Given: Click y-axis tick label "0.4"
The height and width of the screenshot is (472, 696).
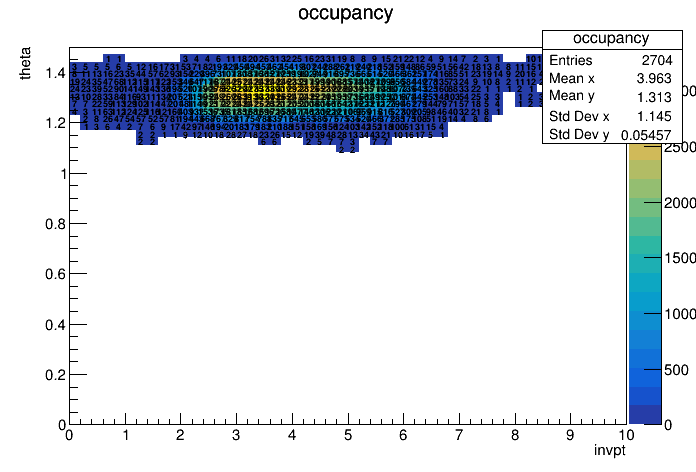Looking at the screenshot, I should 55,325.
